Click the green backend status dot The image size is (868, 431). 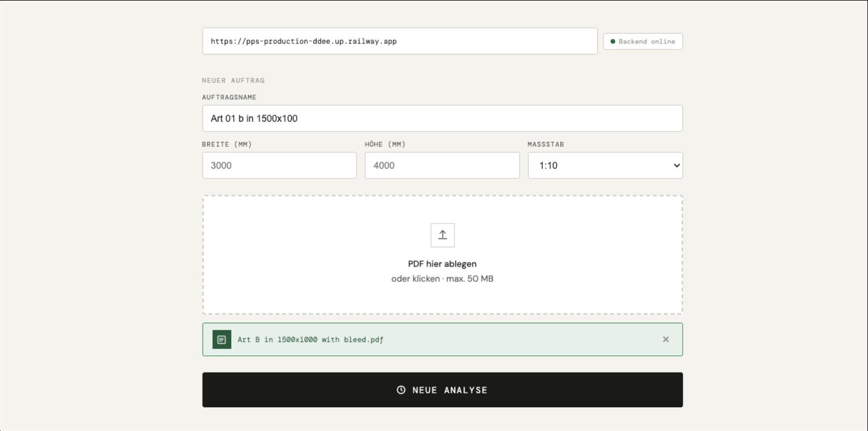tap(613, 42)
